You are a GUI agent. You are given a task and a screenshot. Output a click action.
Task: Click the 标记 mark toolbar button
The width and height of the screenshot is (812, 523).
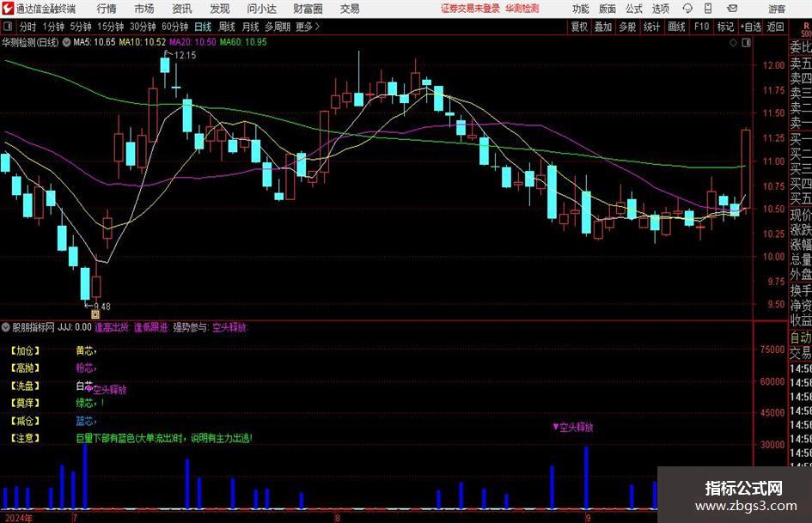[x=725, y=27]
